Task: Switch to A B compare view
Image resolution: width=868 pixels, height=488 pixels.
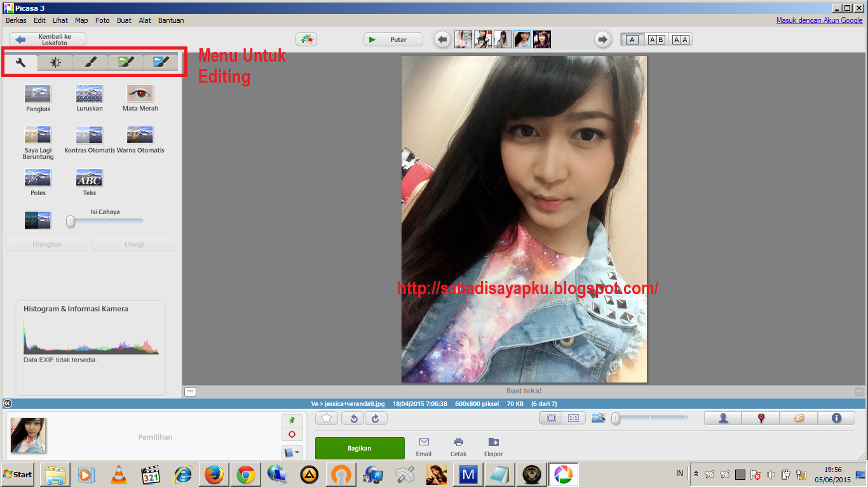Action: click(x=656, y=39)
